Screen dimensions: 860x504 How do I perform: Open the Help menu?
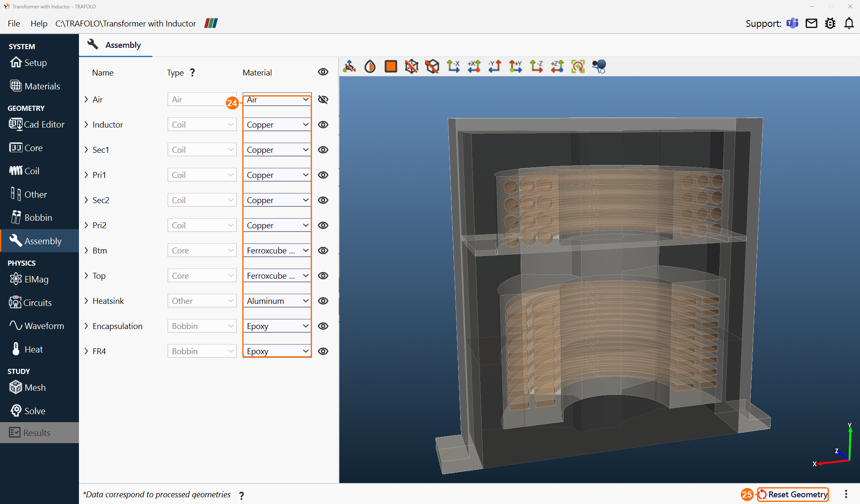coord(39,24)
